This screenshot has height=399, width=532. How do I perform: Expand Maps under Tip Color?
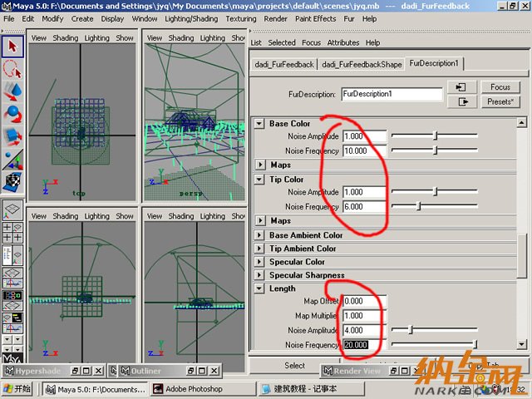pos(260,221)
